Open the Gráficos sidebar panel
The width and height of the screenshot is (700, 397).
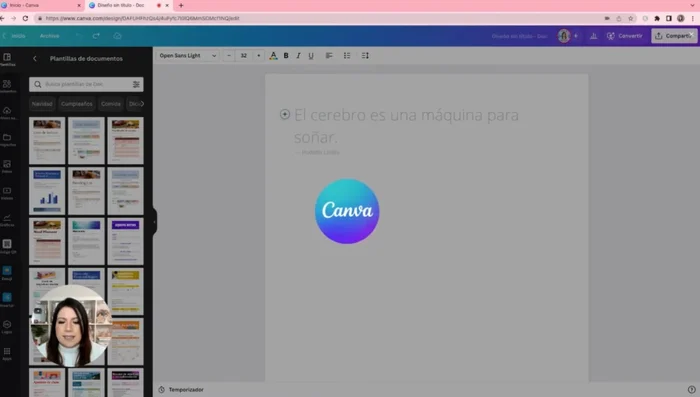click(7, 220)
